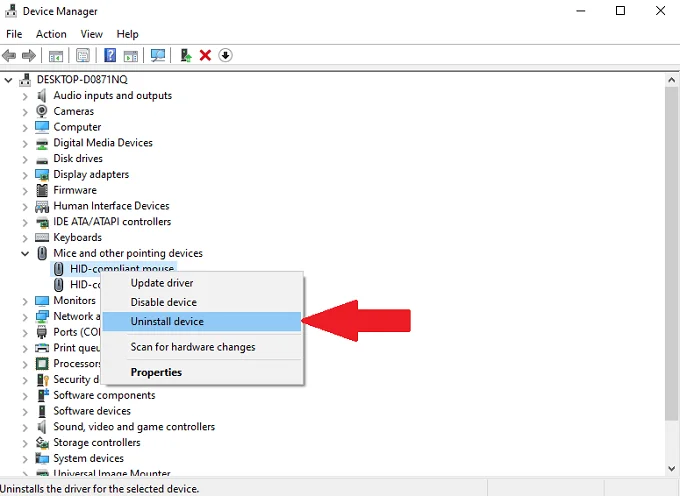Click the forward arrow in toolbar
680x496 pixels.
[29, 55]
